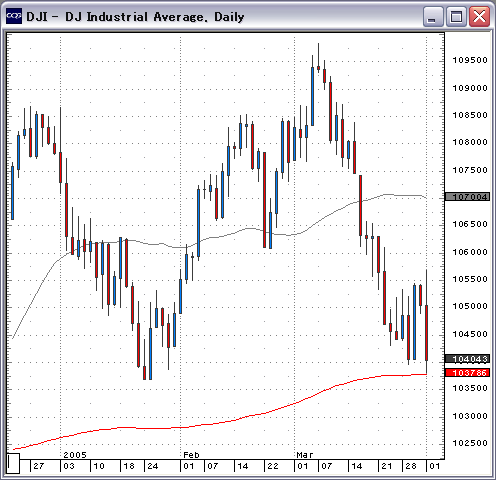This screenshot has width=496, height=480.
Task: Click the Mar month label on time axis
Action: [305, 455]
